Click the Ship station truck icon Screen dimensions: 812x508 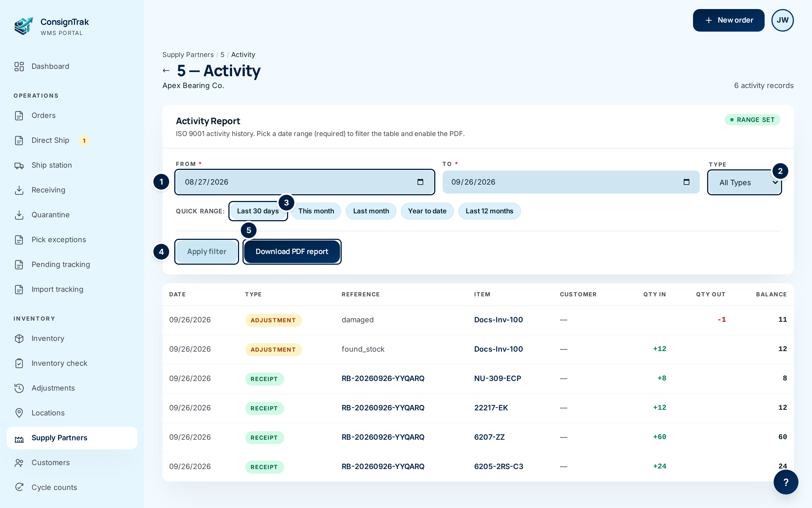point(19,165)
